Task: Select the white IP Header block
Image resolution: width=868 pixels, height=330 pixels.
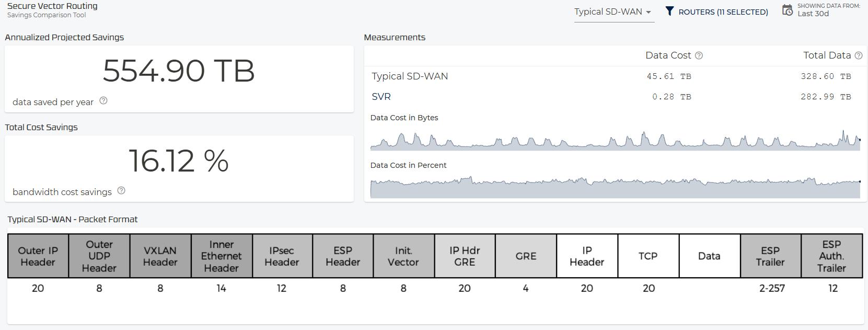Action: point(587,256)
